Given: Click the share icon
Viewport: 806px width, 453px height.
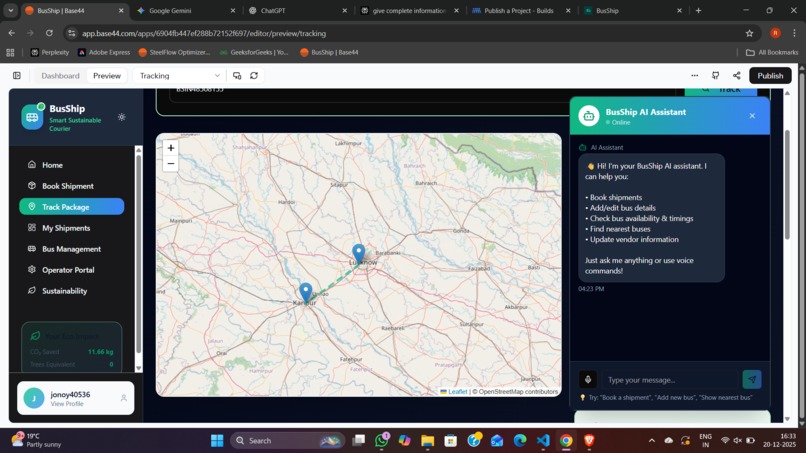Looking at the screenshot, I should pos(737,76).
